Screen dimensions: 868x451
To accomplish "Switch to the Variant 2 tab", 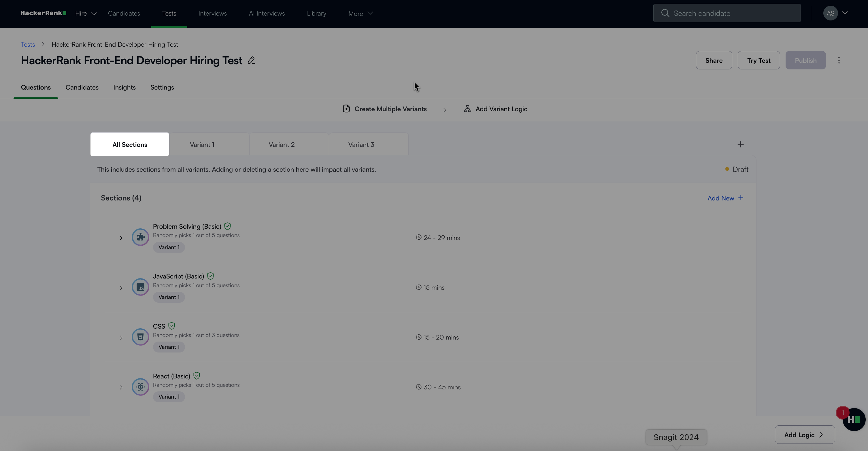I will click(281, 145).
